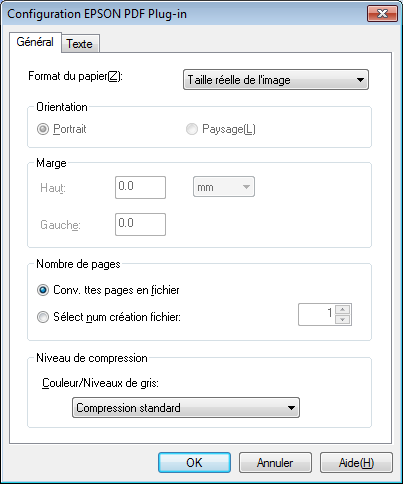Click the Haut margin input field
This screenshot has width=403, height=484.
140,187
